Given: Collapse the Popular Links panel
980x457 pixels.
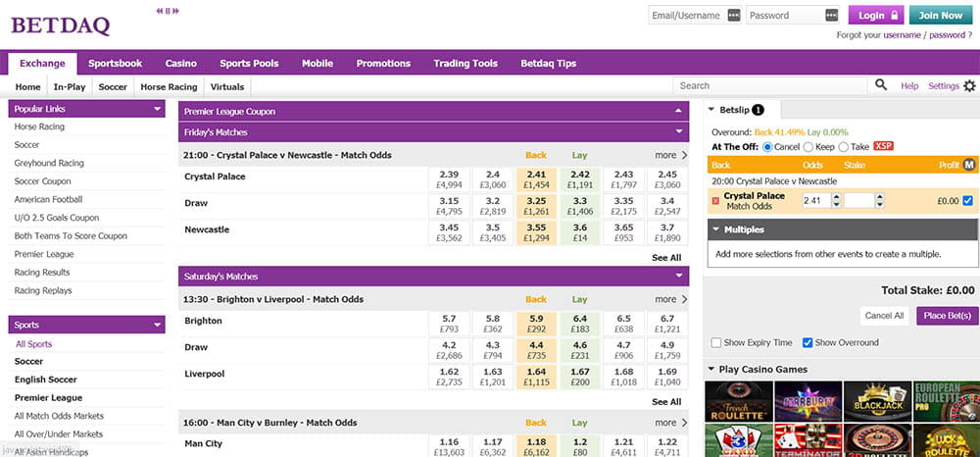Looking at the screenshot, I should pos(157,109).
